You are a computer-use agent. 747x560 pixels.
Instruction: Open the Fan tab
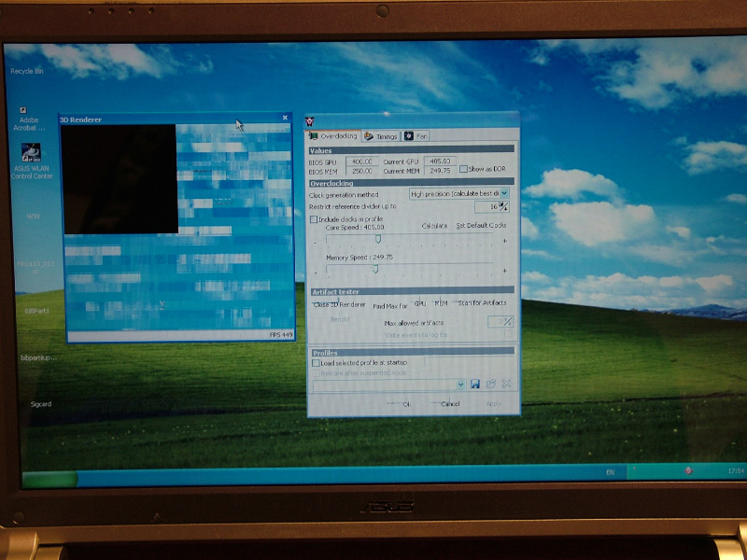(x=416, y=136)
